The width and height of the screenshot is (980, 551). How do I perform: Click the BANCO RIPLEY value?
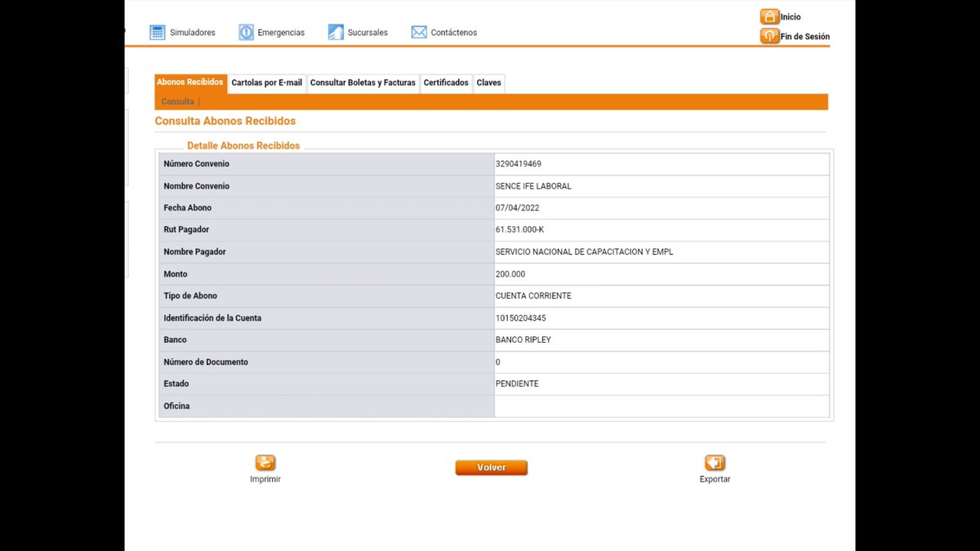tap(523, 340)
